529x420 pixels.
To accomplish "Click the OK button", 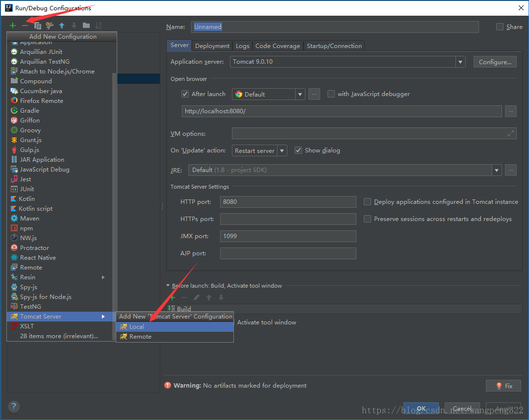I will [x=421, y=409].
